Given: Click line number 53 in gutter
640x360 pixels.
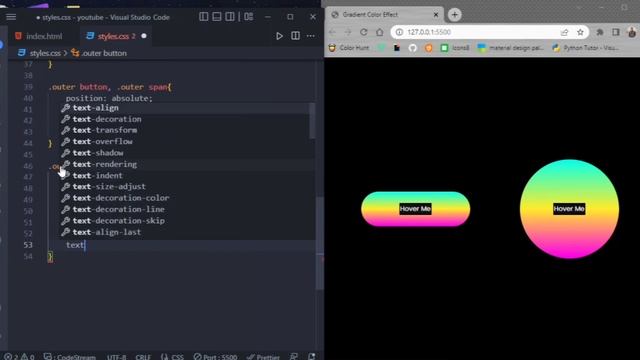Looking at the screenshot, I should [28, 245].
